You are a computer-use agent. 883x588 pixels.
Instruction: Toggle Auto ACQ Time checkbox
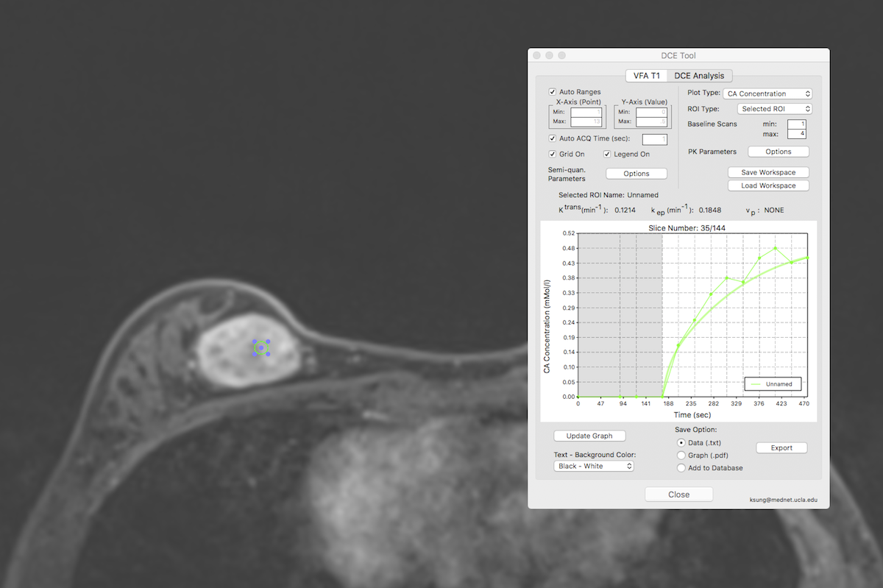(553, 138)
